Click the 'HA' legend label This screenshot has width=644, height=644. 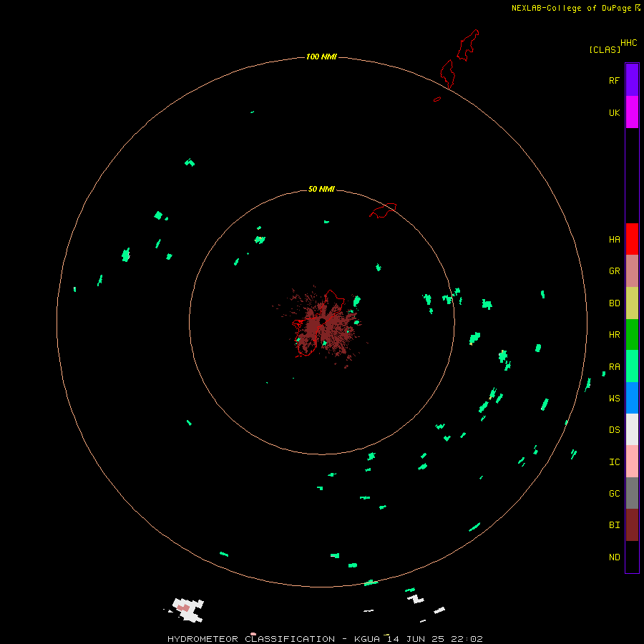coord(614,240)
